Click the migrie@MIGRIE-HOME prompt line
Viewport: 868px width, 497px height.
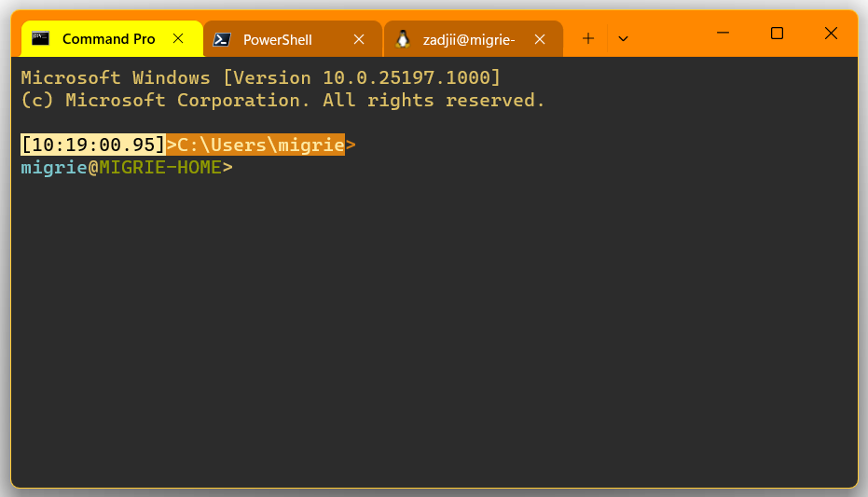(127, 167)
